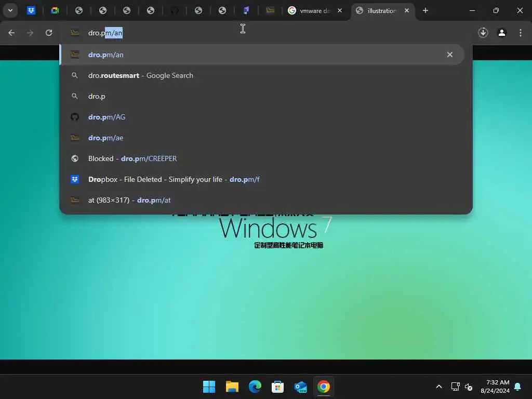Viewport: 532px width, 399px height.
Task: Launch File Explorer from the taskbar
Action: [x=232, y=387]
